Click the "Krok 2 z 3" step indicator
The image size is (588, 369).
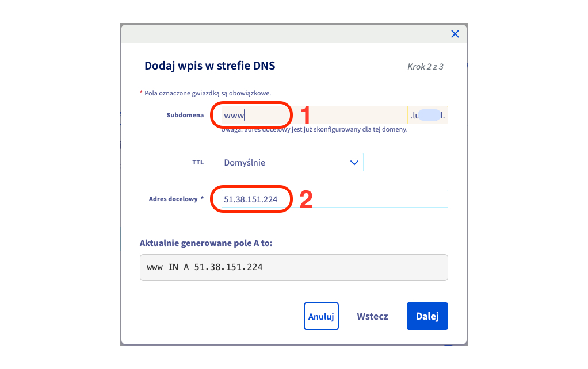pos(425,67)
